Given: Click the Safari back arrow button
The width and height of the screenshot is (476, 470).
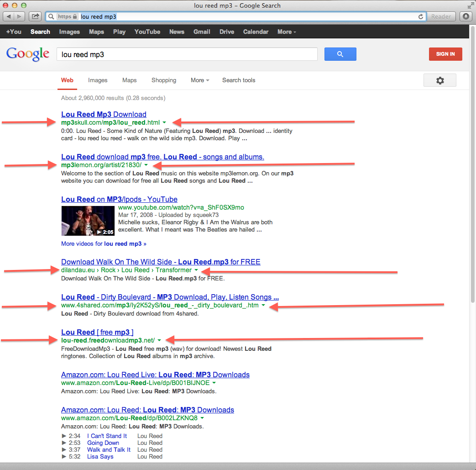Looking at the screenshot, I should [9, 16].
